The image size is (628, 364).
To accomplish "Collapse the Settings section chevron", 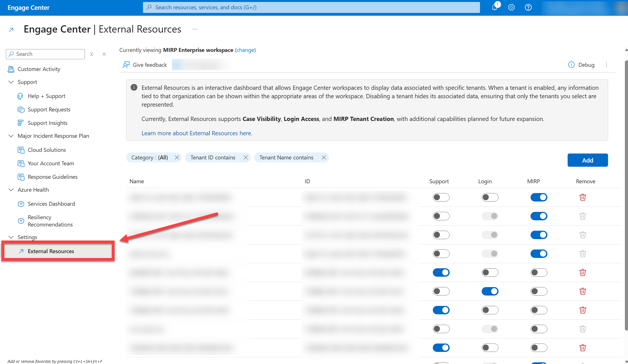I will coord(11,237).
